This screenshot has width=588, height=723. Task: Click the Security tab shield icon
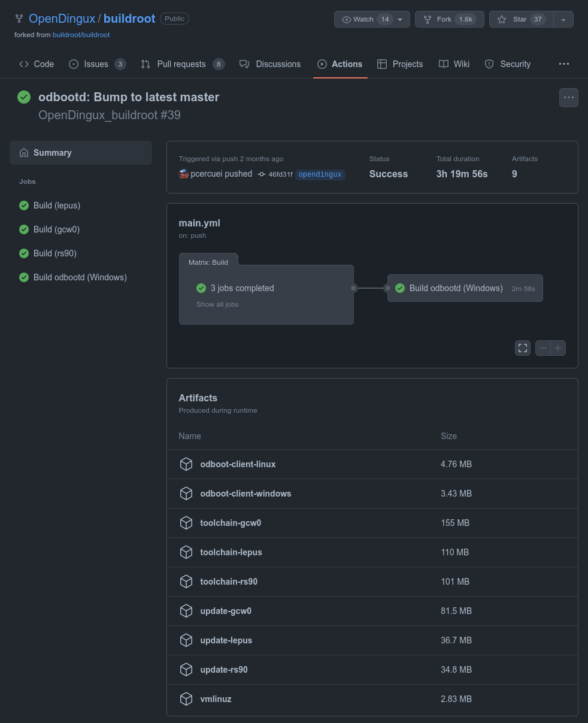point(489,64)
